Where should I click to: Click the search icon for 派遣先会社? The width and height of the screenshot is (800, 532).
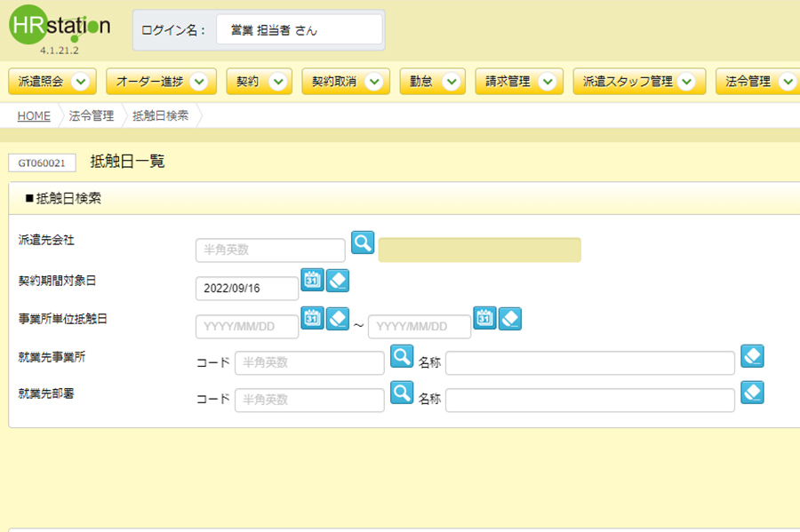[x=363, y=242]
